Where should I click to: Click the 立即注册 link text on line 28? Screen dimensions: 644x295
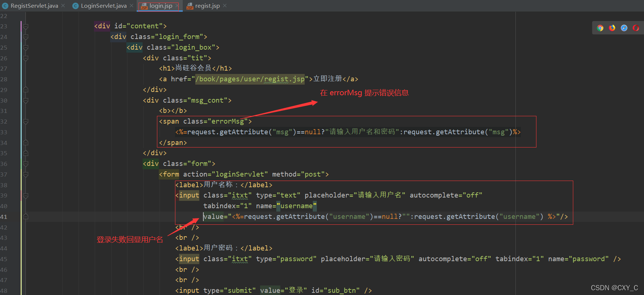[x=328, y=79]
